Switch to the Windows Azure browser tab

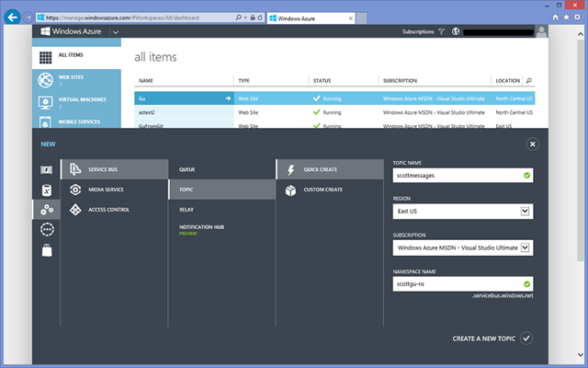311,18
